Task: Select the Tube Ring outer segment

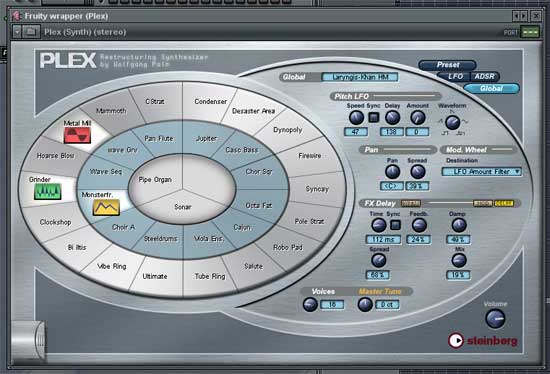Action: tap(210, 276)
